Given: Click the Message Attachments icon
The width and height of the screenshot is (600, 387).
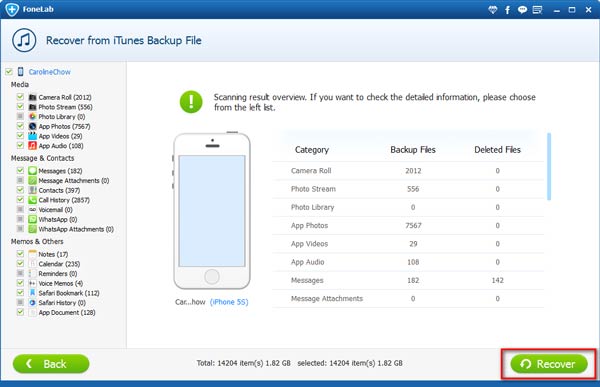Looking at the screenshot, I should coord(33,180).
